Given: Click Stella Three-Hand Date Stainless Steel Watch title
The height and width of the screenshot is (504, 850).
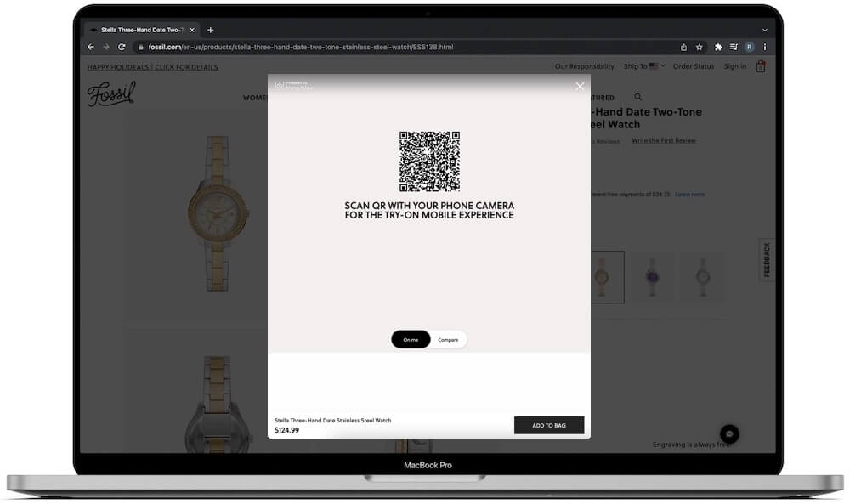Looking at the screenshot, I should click(333, 421).
